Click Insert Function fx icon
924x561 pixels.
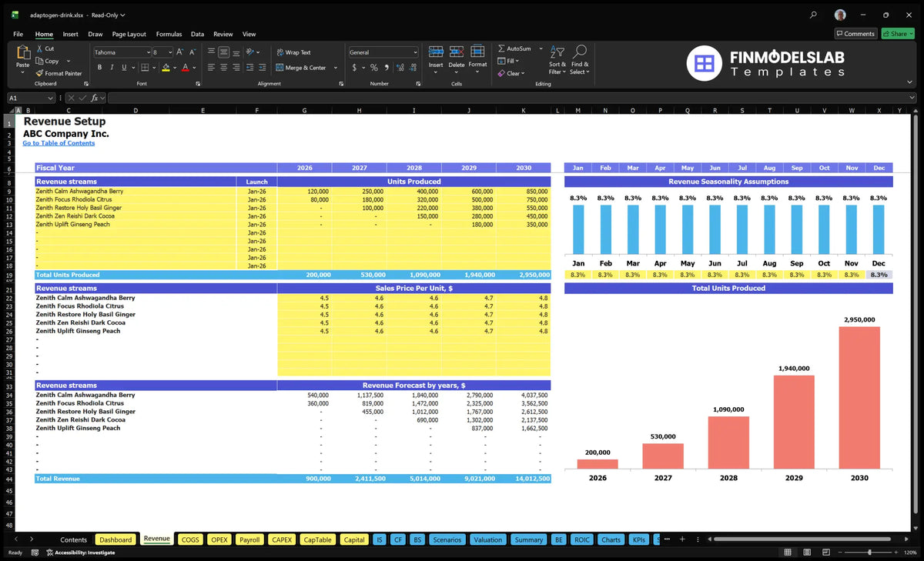click(95, 98)
